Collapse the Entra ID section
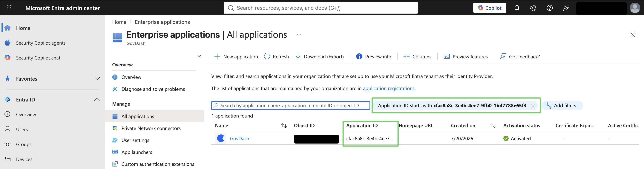 click(x=97, y=100)
